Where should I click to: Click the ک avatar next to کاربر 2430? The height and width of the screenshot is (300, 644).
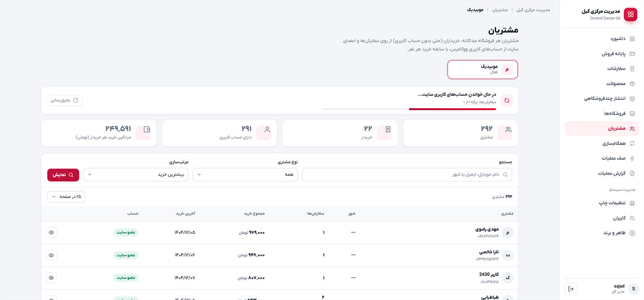pyautogui.click(x=507, y=278)
